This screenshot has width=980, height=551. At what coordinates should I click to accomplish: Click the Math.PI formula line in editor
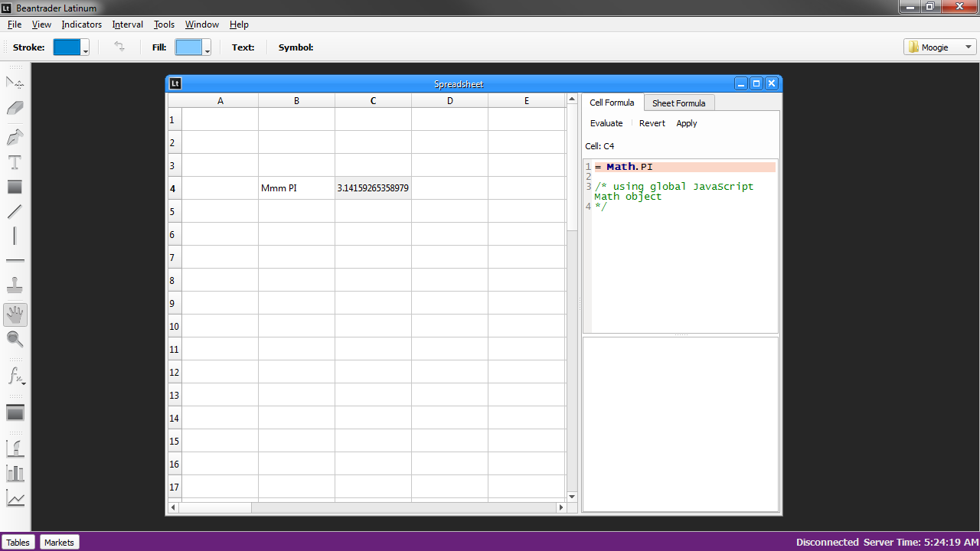(684, 167)
